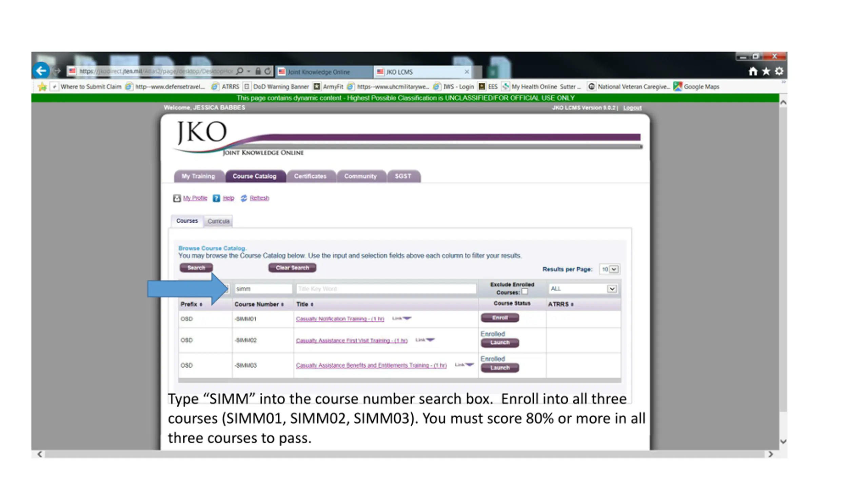This screenshot has width=868, height=488.
Task: Open the Google Maps bookmark
Action: click(696, 87)
